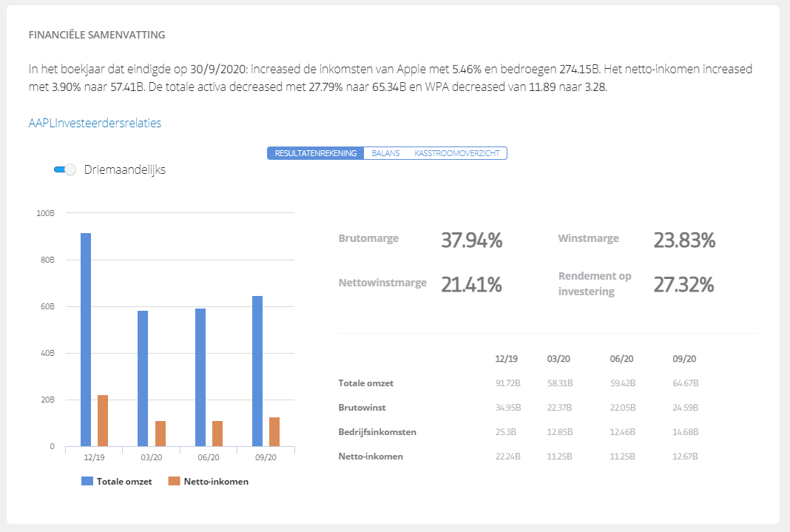Click the 20B y-axis label
790x532 pixels.
[47, 400]
